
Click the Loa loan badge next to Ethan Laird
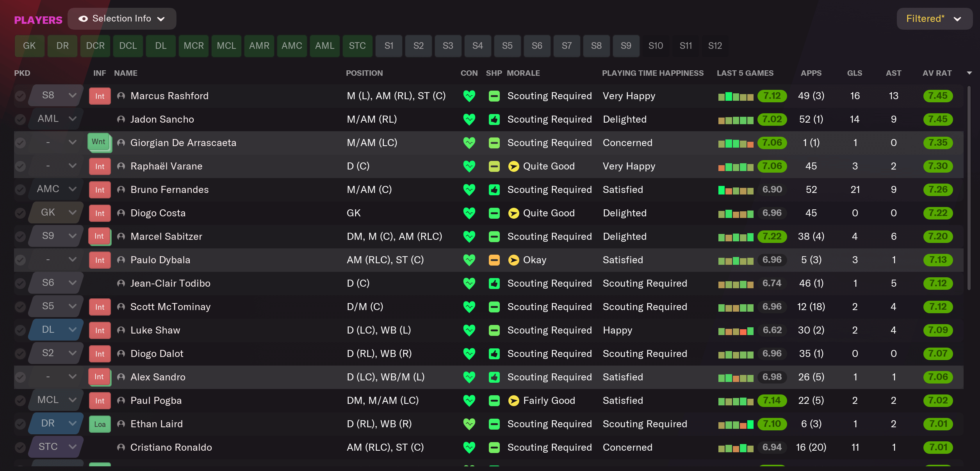[x=100, y=424]
